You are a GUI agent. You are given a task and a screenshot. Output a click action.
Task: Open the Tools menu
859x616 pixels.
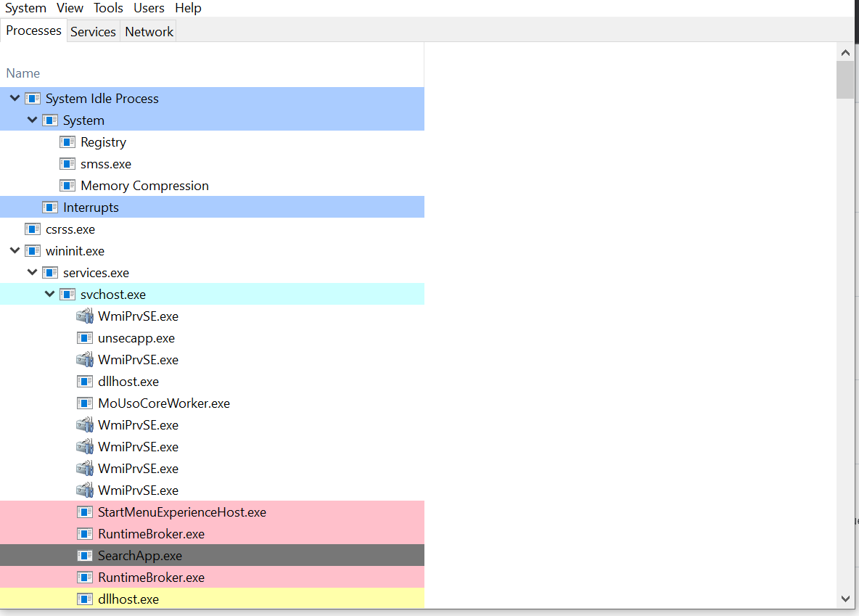(107, 8)
